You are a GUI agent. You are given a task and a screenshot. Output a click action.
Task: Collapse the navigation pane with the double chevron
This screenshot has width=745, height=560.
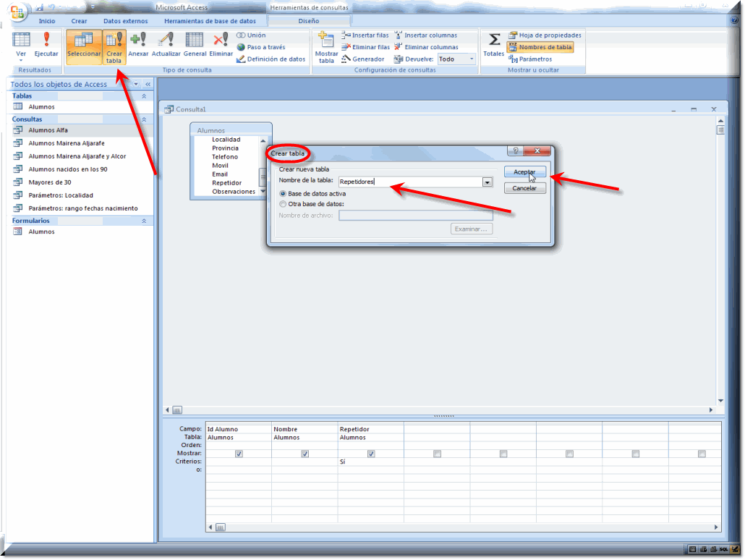[x=148, y=84]
